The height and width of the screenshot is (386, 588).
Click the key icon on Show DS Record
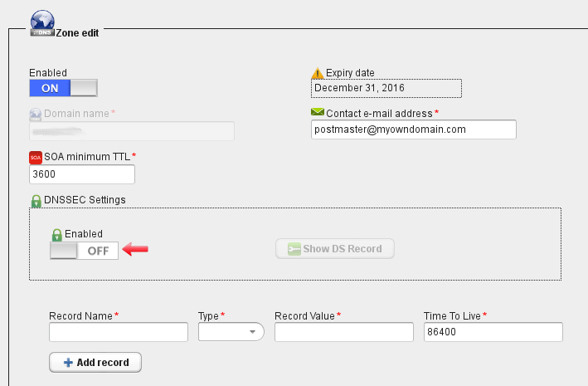[294, 249]
